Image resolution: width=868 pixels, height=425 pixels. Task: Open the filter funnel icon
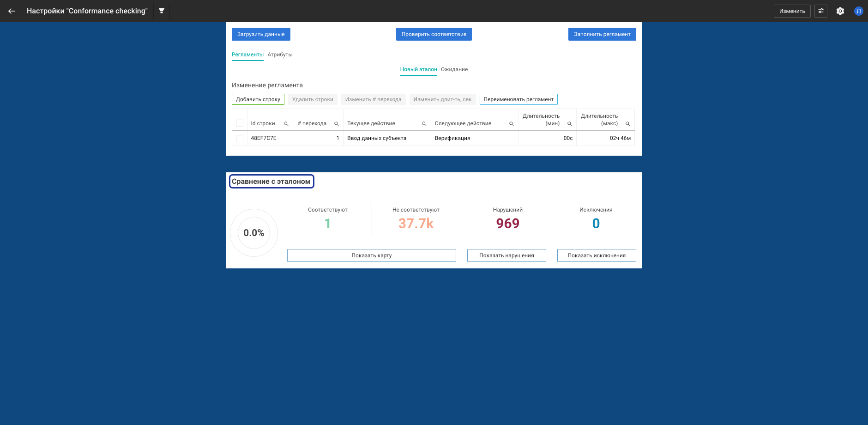[x=162, y=11]
